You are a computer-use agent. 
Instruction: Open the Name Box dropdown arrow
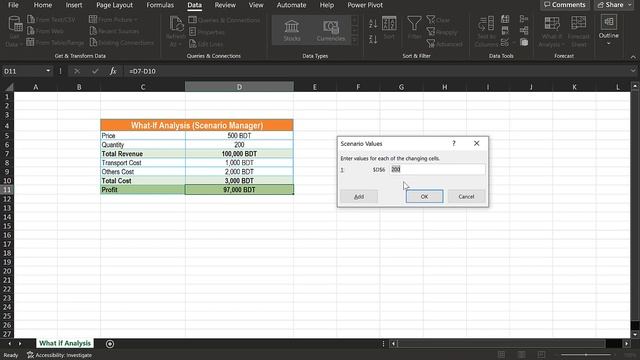click(48, 71)
